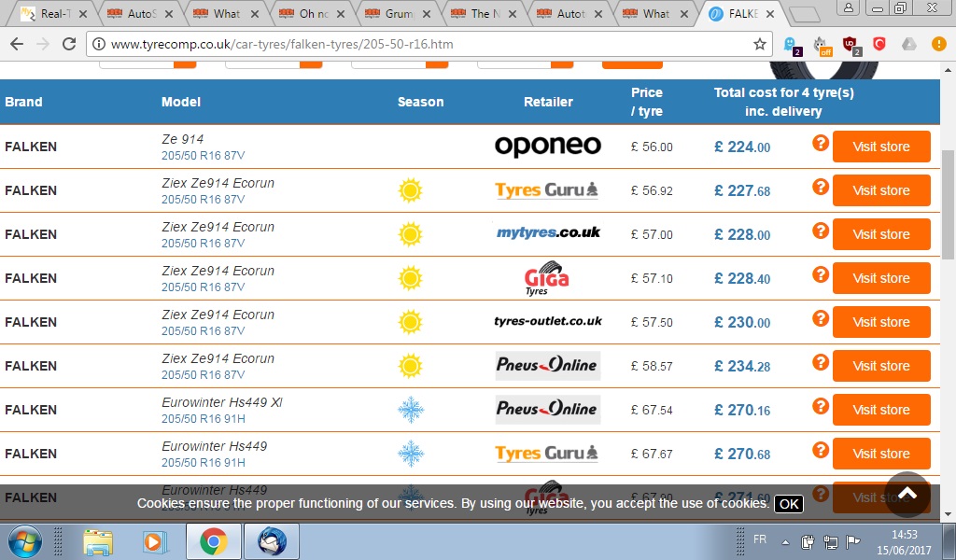Visit store for mytyres.co.uk offer
The image size is (956, 560).
pyautogui.click(x=881, y=234)
